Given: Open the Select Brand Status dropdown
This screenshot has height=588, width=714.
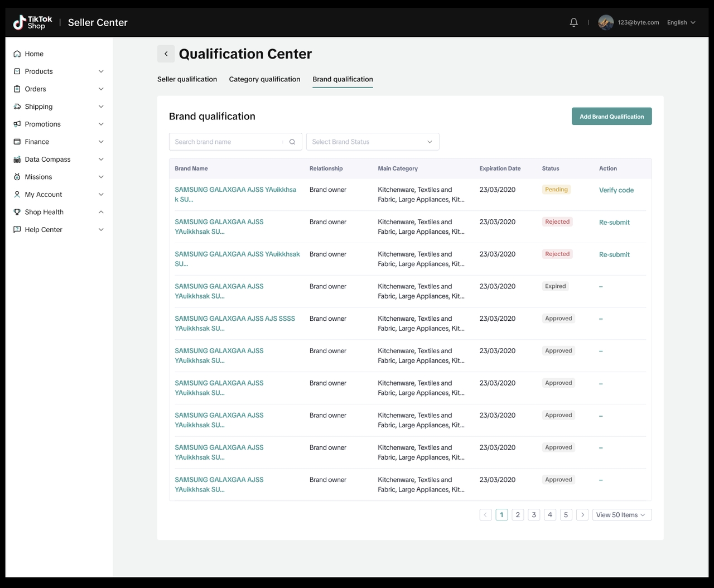Looking at the screenshot, I should click(x=373, y=142).
